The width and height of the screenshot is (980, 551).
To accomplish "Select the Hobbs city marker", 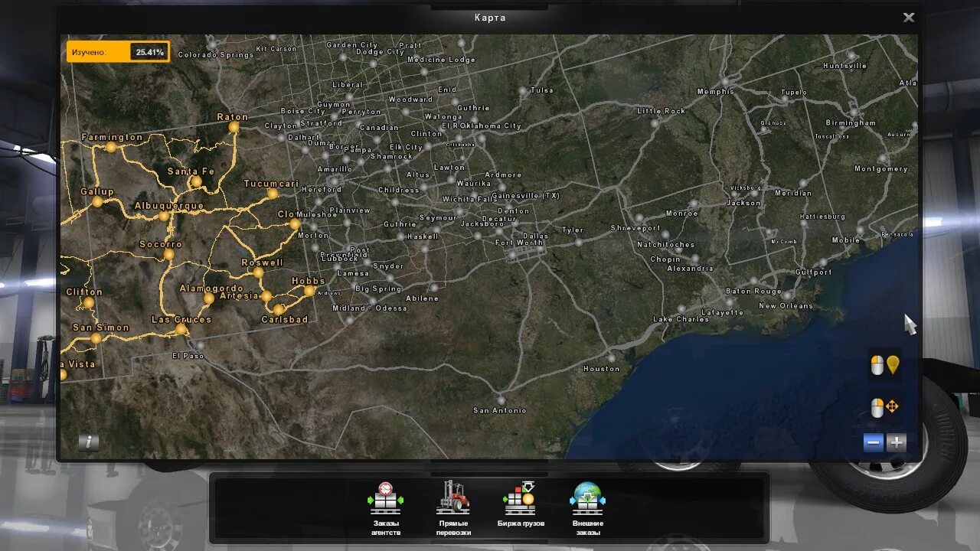I will point(309,291).
